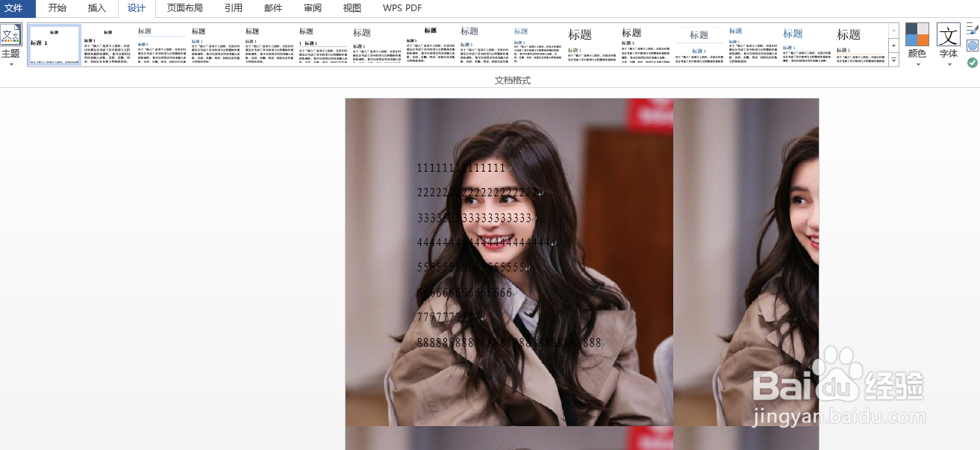
Task: Open the WPS PDF tab
Action: [402, 8]
